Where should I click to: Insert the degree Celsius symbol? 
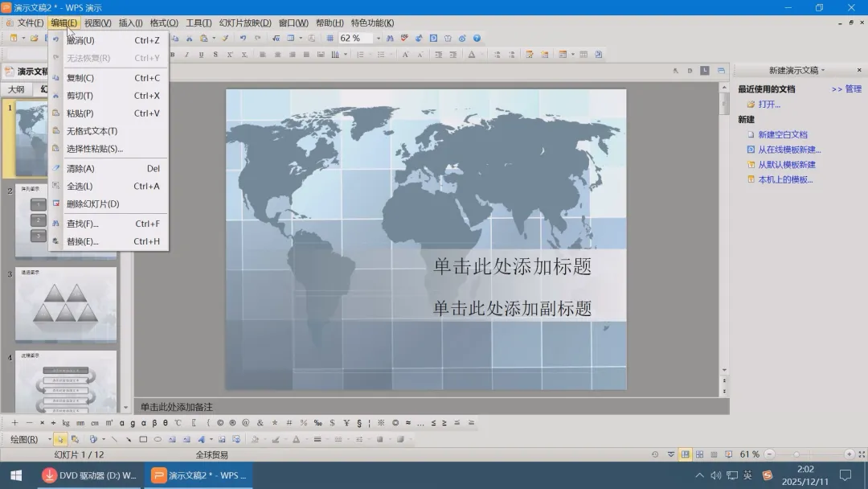(178, 422)
